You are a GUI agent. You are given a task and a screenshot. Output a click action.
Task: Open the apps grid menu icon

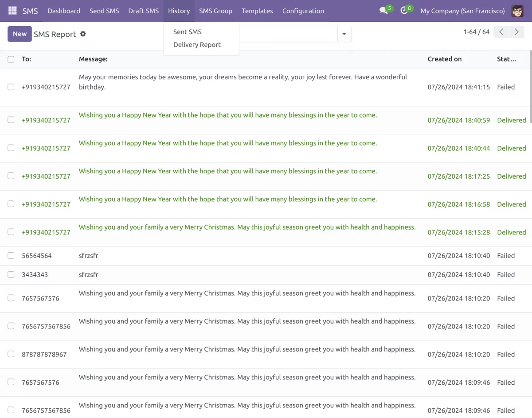[x=12, y=10]
